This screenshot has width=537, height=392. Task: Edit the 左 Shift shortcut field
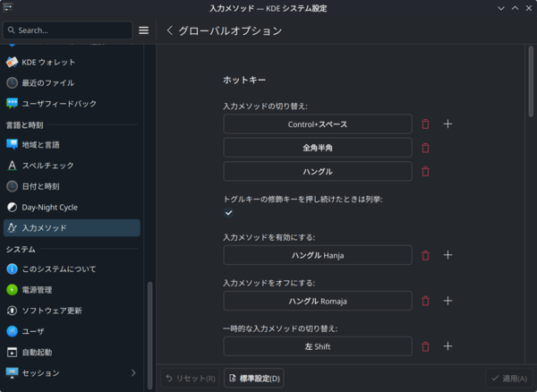(318, 346)
